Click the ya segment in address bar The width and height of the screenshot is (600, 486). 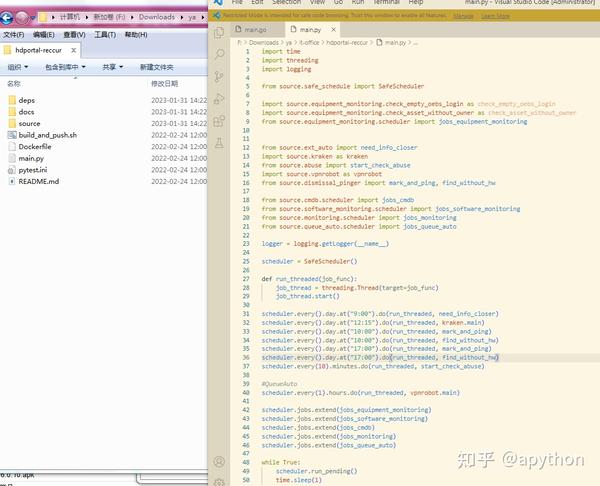click(192, 17)
